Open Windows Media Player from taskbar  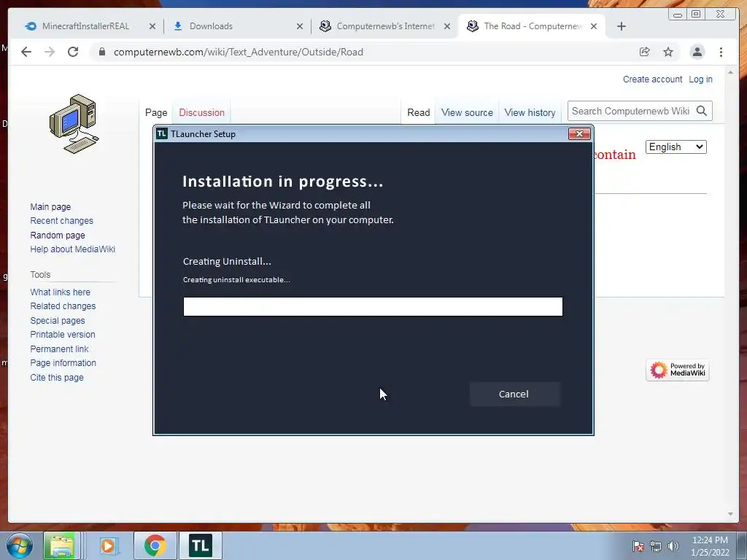(x=108, y=545)
